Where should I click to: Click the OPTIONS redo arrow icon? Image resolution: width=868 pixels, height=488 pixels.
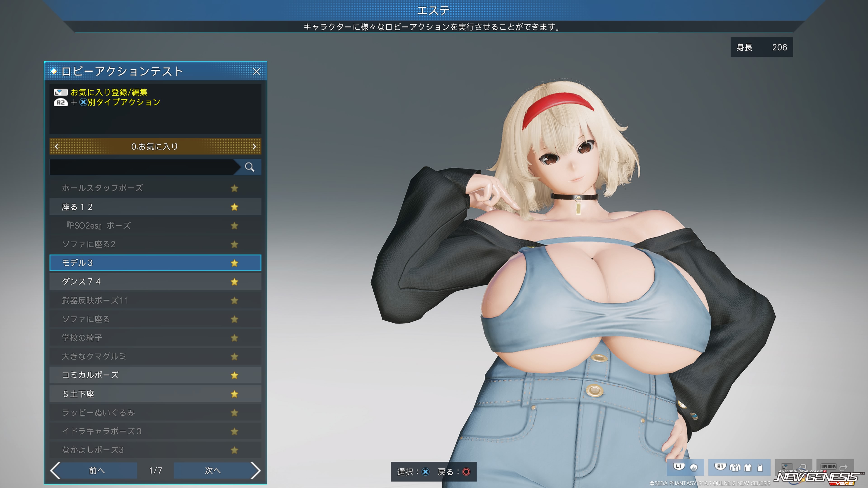tap(843, 468)
